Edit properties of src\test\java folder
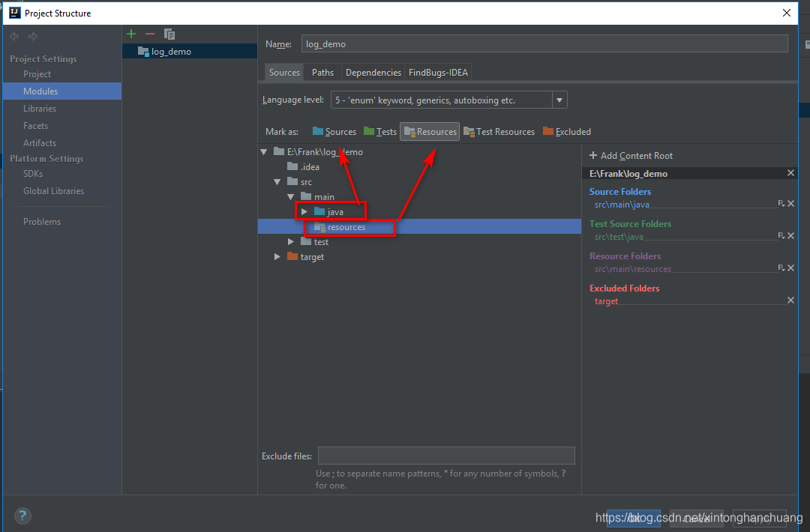Screen dimensions: 810x532 click(783, 235)
